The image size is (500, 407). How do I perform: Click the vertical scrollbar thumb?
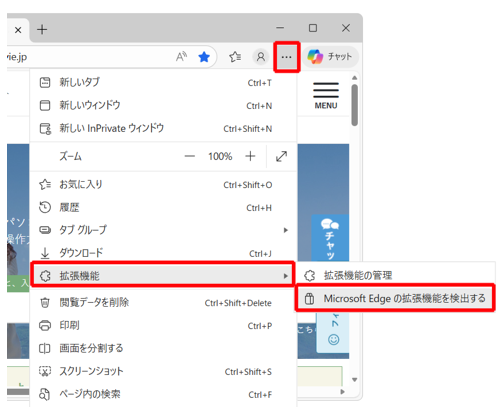point(354,105)
